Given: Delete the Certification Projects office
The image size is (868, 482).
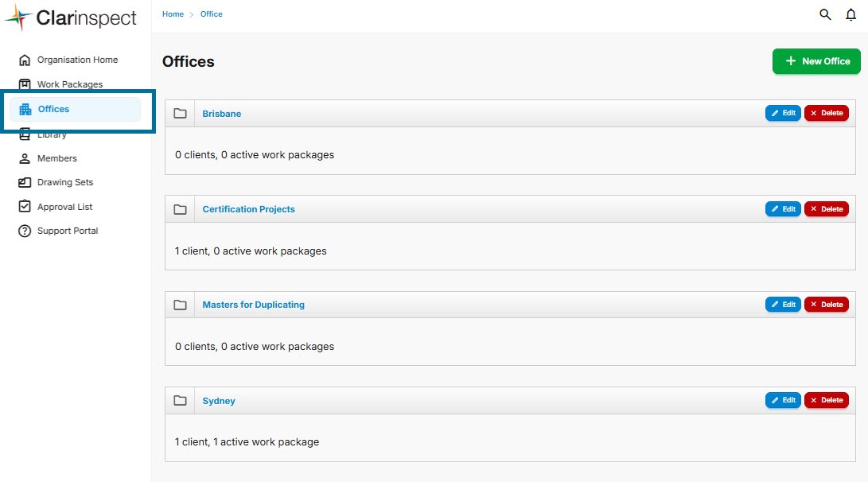Looking at the screenshot, I should coord(826,209).
